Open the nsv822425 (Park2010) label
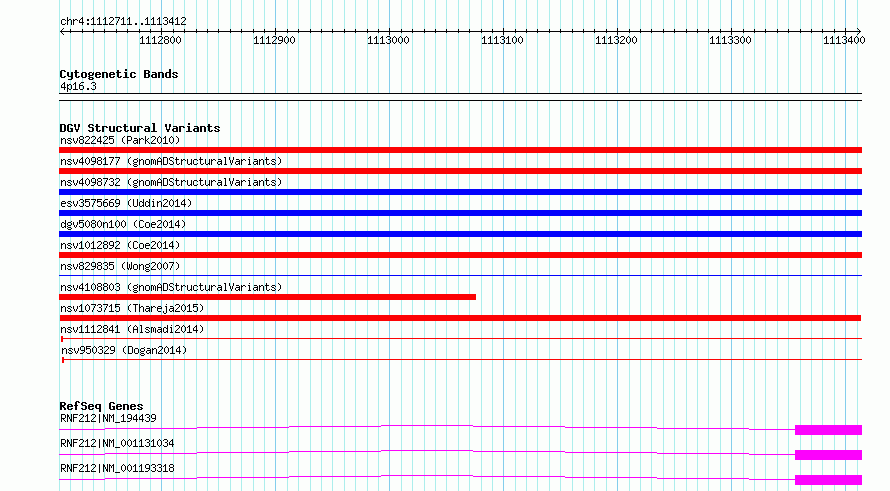Image resolution: width=890 pixels, height=491 pixels. 120,140
